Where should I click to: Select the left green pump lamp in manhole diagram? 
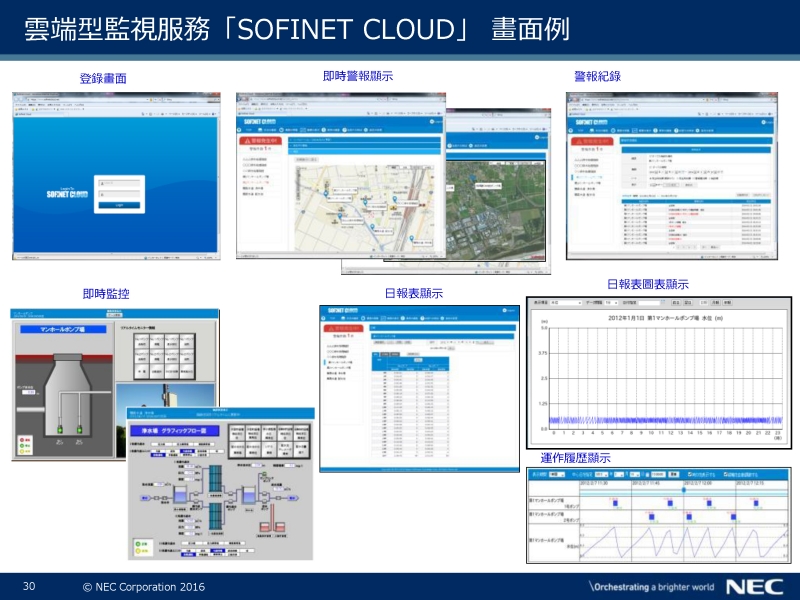[60, 429]
